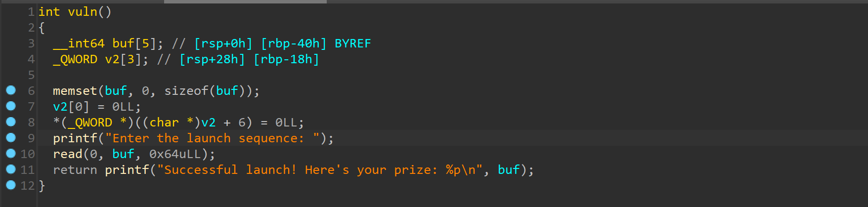Click the memset function call
The width and height of the screenshot is (868, 207).
click(75, 91)
